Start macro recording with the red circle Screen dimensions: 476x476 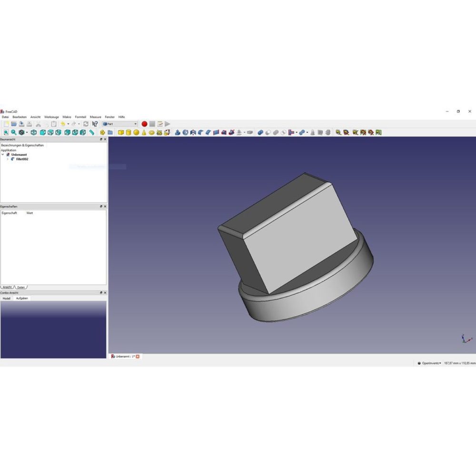pyautogui.click(x=145, y=124)
